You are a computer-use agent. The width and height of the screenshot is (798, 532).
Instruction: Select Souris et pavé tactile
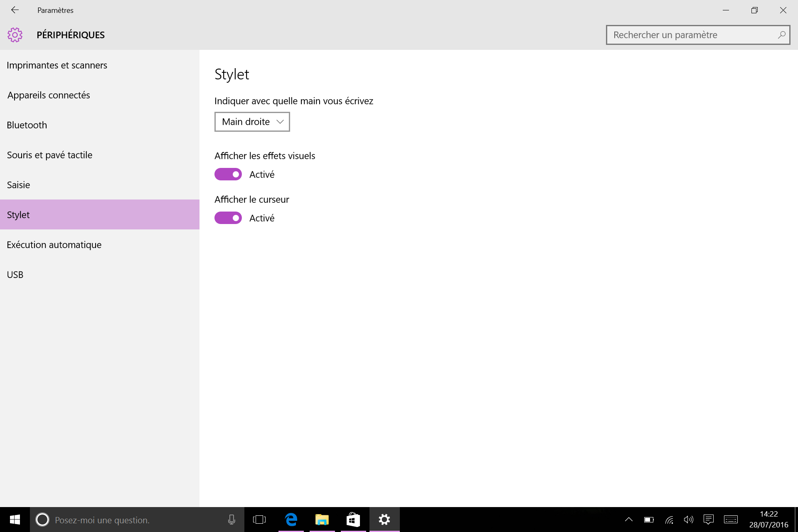coord(100,155)
